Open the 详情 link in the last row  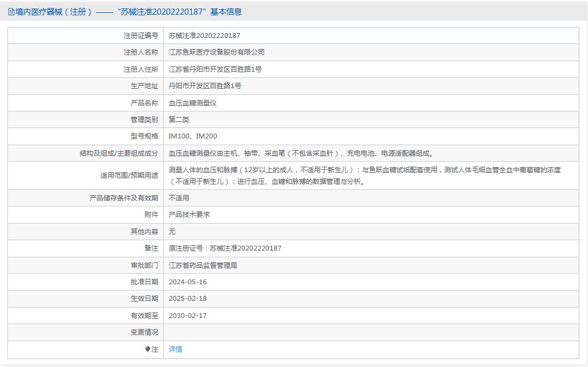[175, 349]
